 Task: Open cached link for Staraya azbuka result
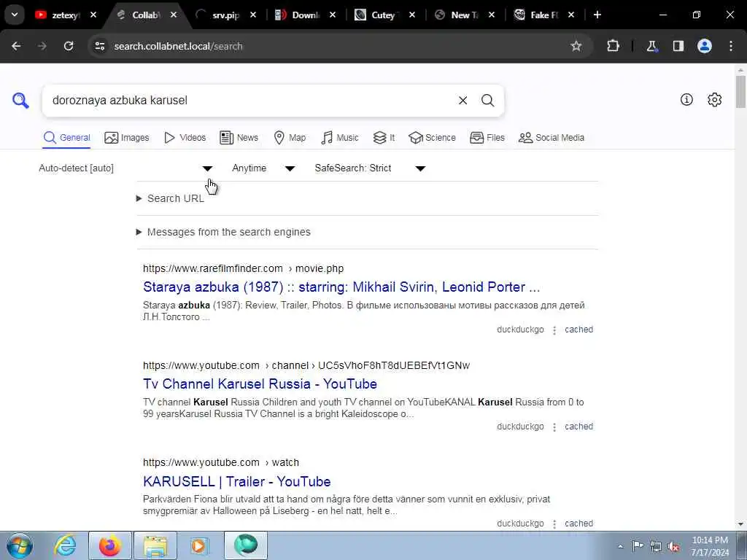click(578, 330)
